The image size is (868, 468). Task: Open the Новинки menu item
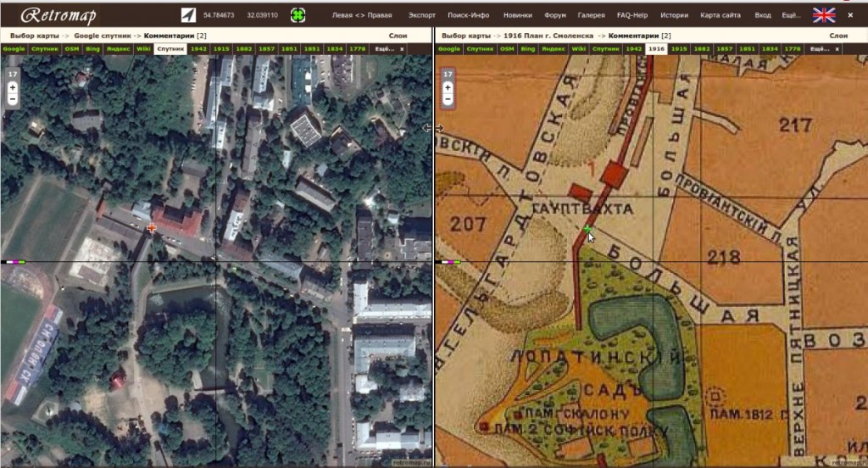pyautogui.click(x=518, y=15)
